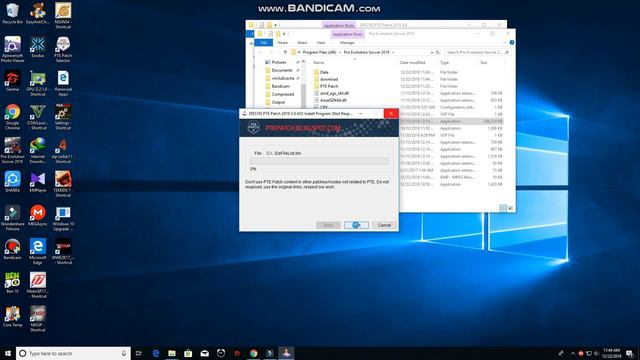Switch to the Share ribbon tab in Explorer
The image size is (640, 360).
click(x=302, y=42)
